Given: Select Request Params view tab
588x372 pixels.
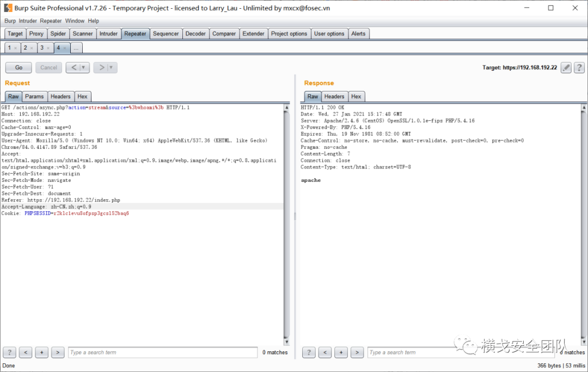Looking at the screenshot, I should click(x=34, y=96).
